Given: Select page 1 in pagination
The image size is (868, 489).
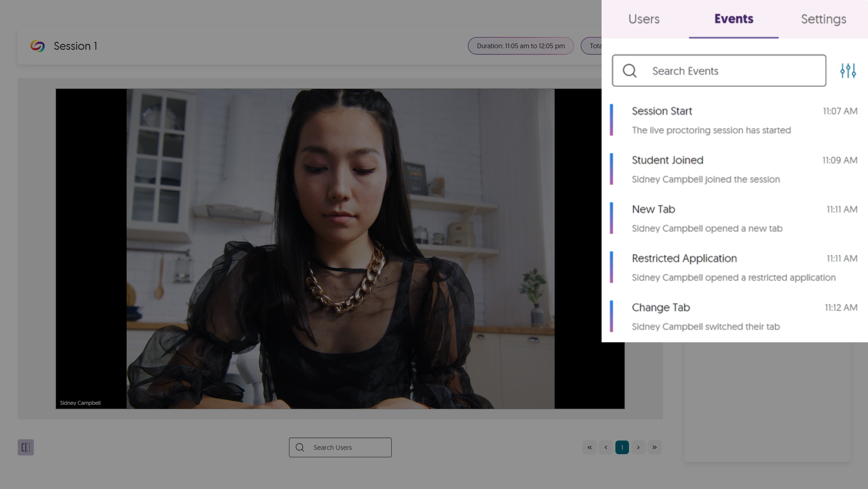Looking at the screenshot, I should 622,447.
